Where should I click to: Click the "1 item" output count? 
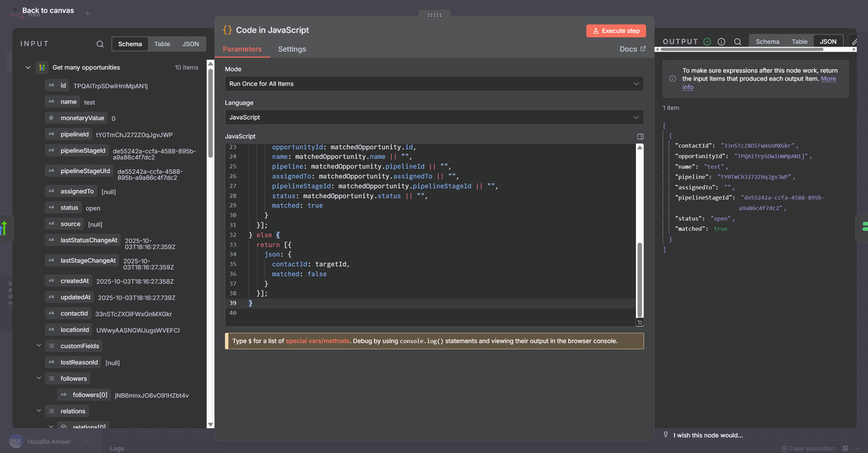click(671, 108)
